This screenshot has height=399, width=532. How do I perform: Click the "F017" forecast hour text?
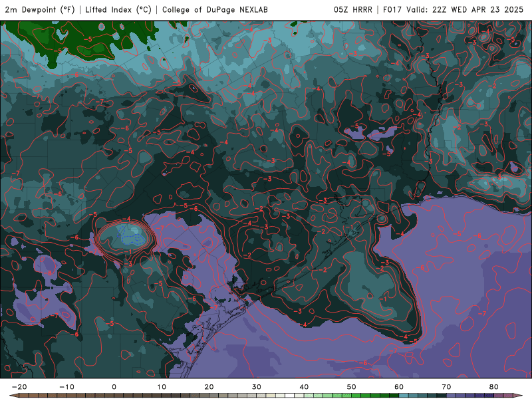click(392, 10)
